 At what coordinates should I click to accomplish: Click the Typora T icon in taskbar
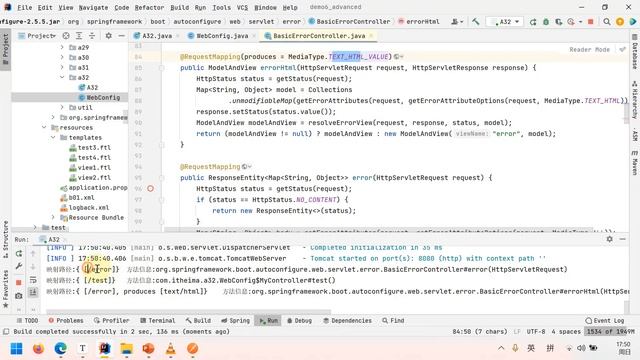(x=82, y=349)
